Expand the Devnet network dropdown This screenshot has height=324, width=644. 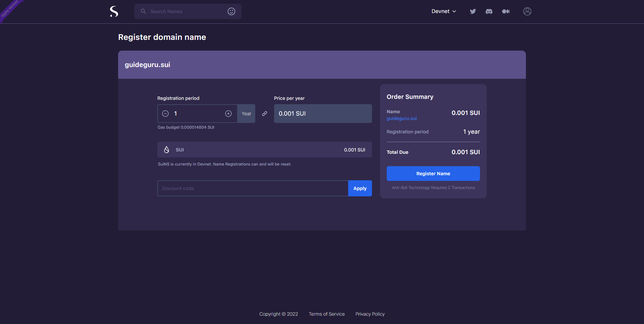click(443, 11)
